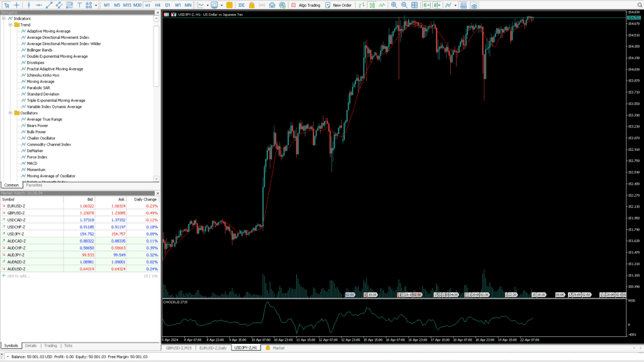Open the IDE MetaEditor
The image size is (644, 362).
(x=241, y=5)
